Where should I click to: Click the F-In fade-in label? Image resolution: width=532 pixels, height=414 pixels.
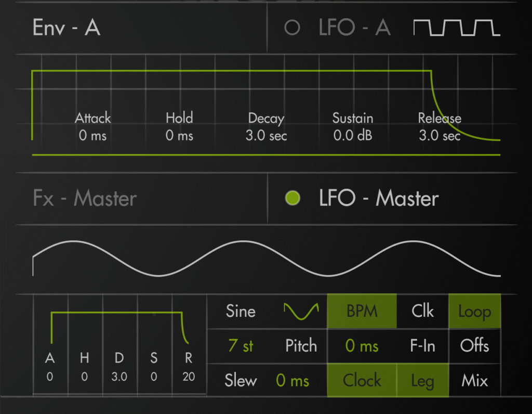click(x=422, y=346)
